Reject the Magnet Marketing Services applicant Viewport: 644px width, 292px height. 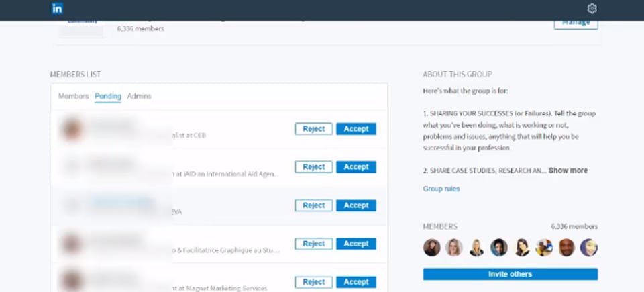(314, 282)
